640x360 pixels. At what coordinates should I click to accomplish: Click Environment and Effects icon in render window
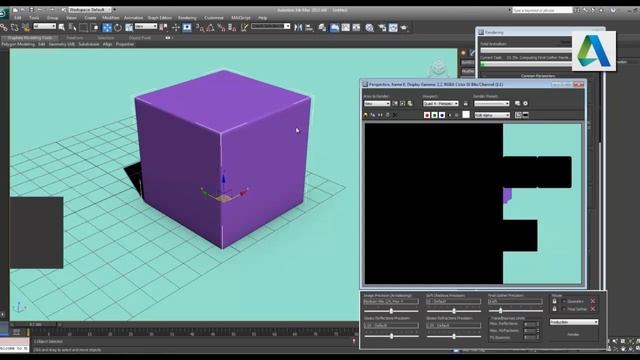click(525, 104)
